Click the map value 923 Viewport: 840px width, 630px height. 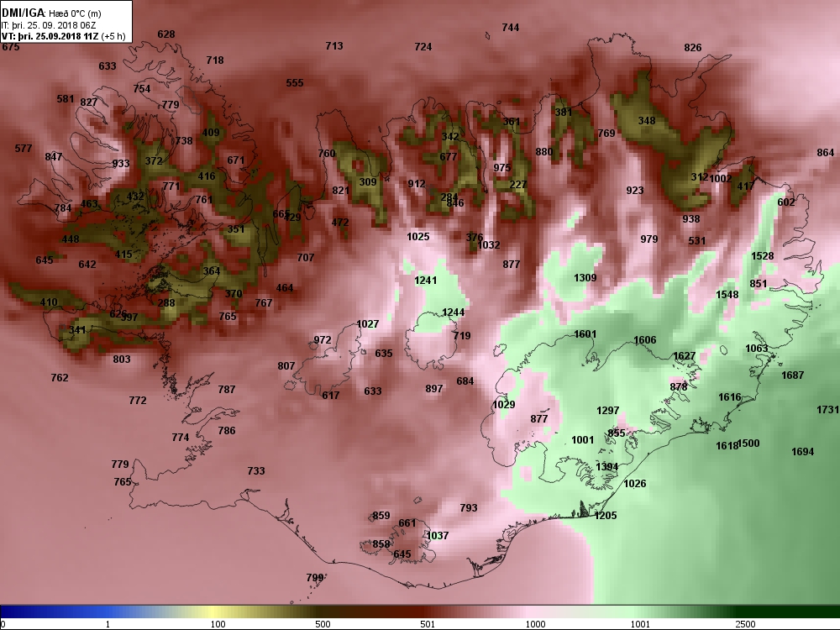[635, 190]
